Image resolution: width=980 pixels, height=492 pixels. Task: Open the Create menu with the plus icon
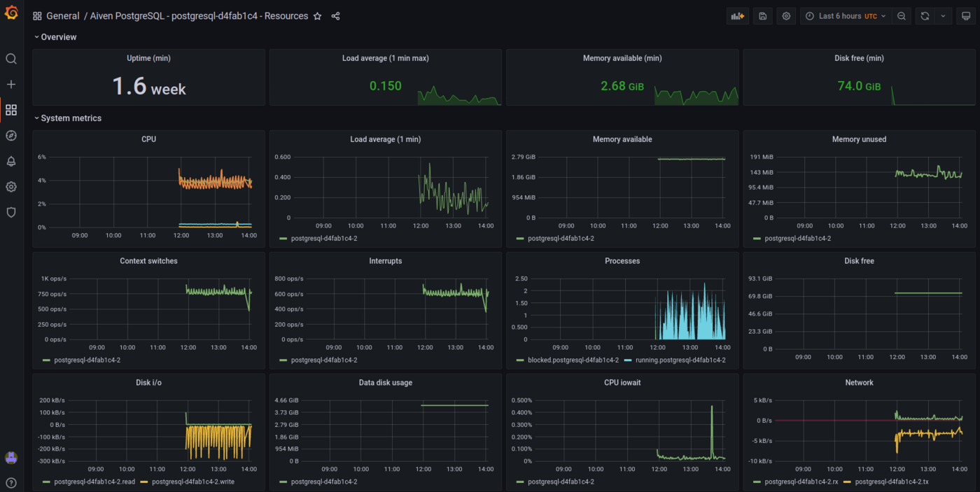(10, 84)
